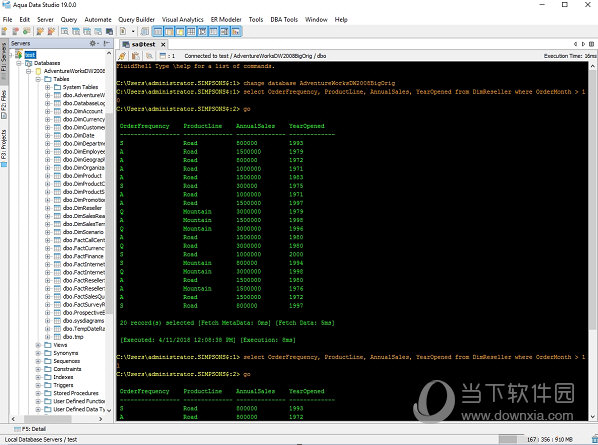Collapse the Tables folder node

coord(38,79)
